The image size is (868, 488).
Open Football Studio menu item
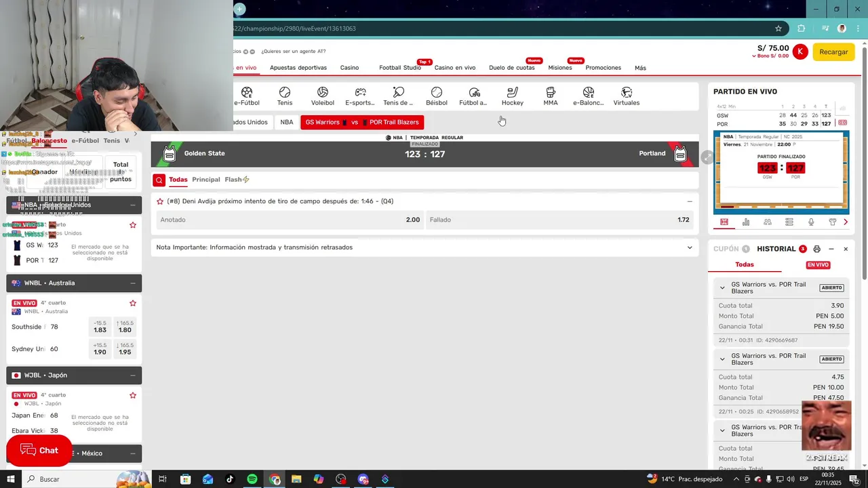400,68
